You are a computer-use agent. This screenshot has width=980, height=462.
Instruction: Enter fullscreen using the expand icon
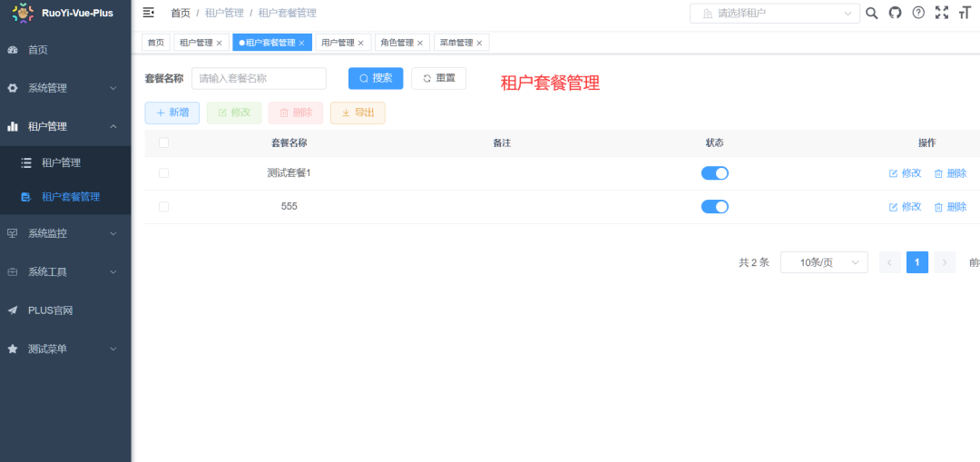(x=942, y=13)
